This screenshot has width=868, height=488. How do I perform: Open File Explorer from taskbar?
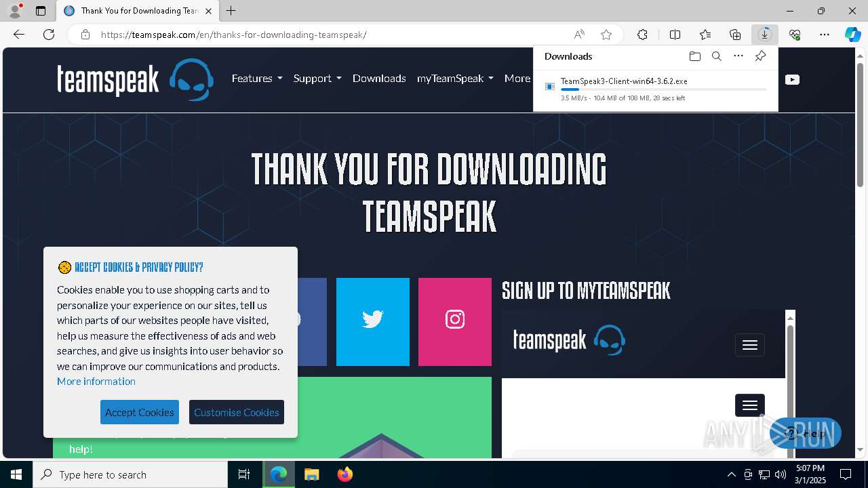311,474
